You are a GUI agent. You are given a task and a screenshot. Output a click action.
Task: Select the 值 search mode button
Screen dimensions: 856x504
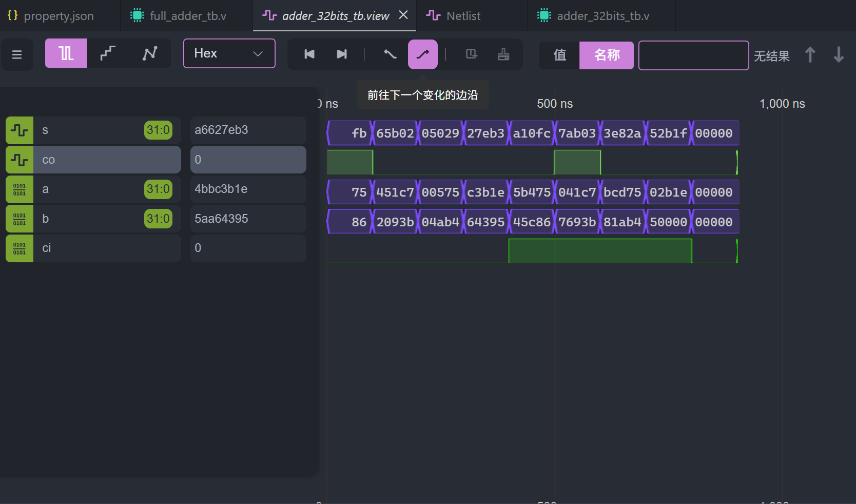(x=559, y=55)
